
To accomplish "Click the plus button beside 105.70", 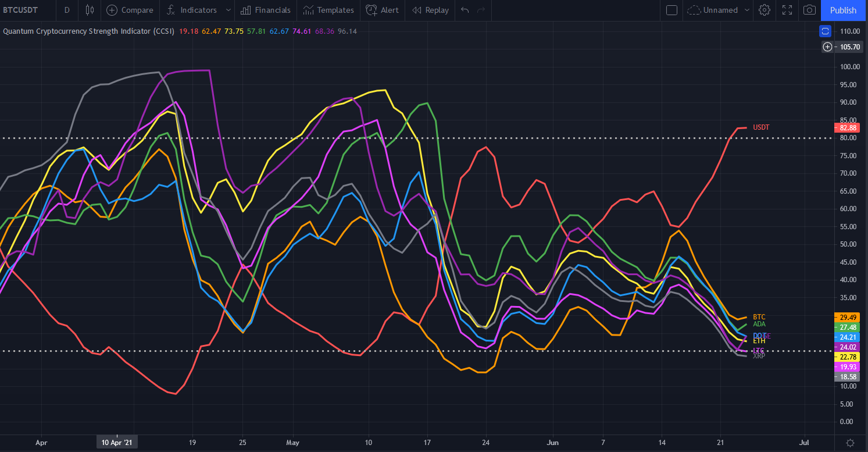I will pyautogui.click(x=828, y=47).
